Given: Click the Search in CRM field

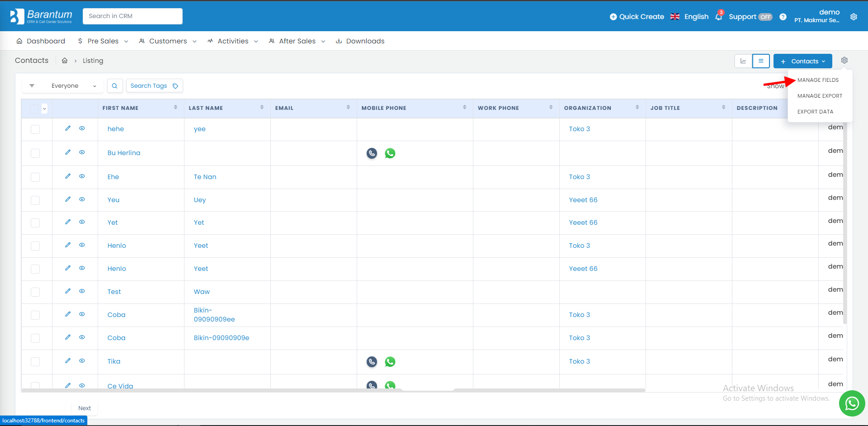Looking at the screenshot, I should [x=132, y=16].
